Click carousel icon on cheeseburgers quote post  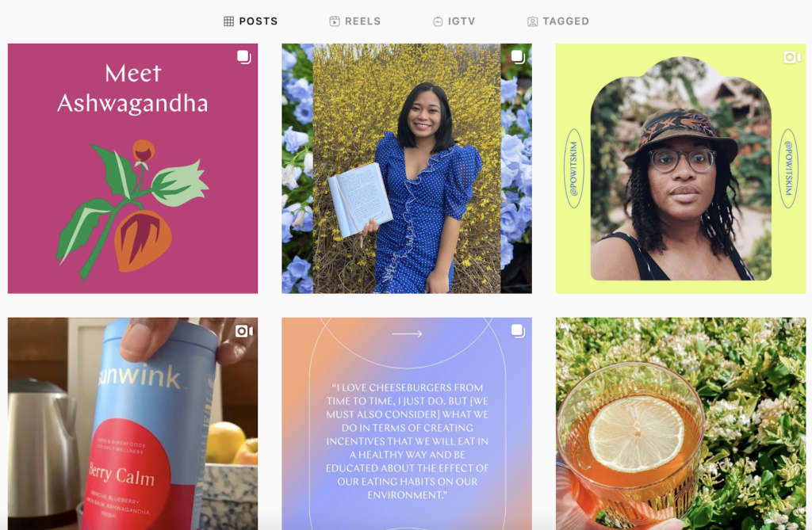(x=518, y=331)
